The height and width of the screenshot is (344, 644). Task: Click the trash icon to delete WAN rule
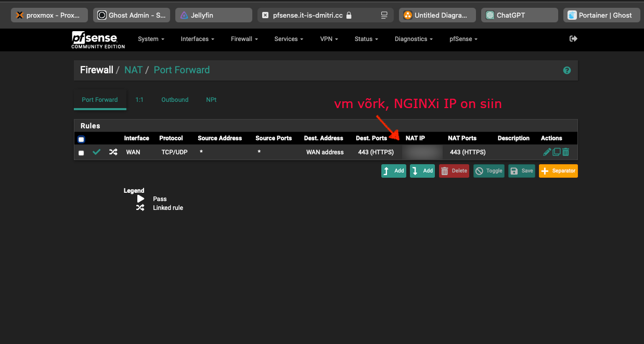point(565,152)
